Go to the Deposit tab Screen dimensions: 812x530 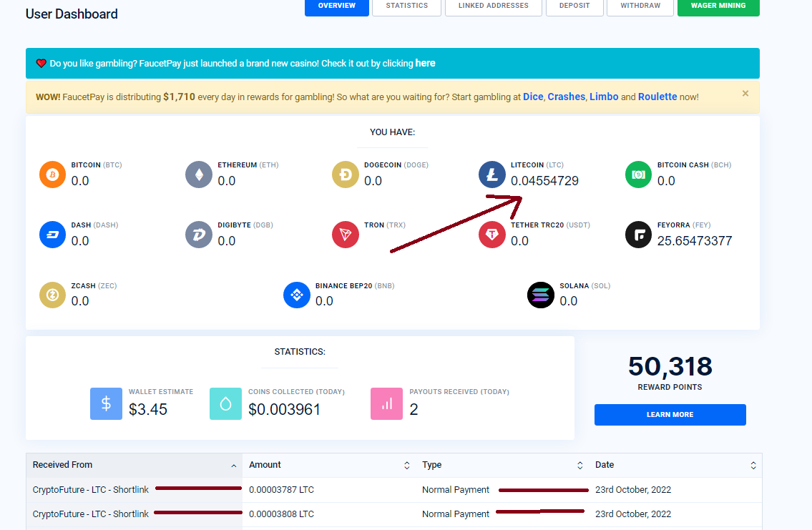pos(574,6)
